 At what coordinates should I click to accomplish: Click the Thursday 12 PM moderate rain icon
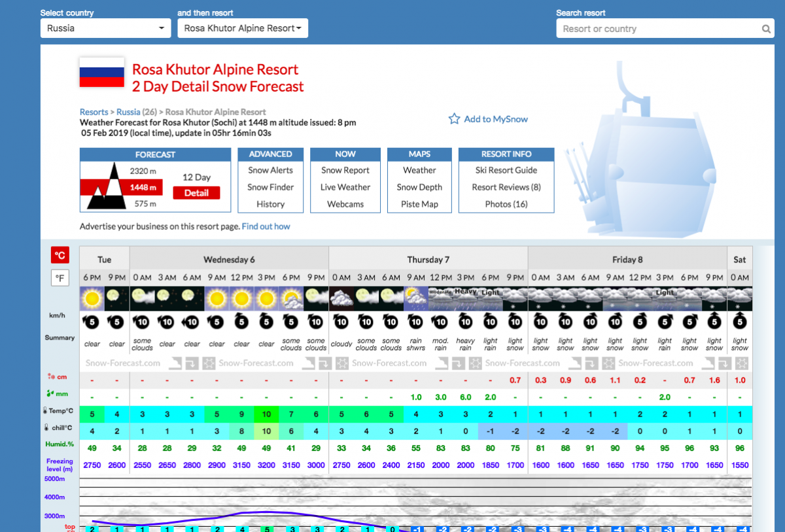440,298
